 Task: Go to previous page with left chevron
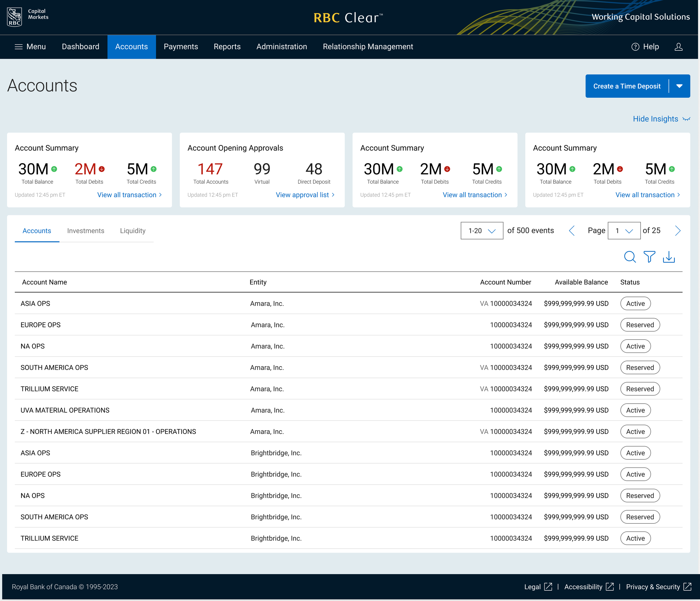point(572,231)
